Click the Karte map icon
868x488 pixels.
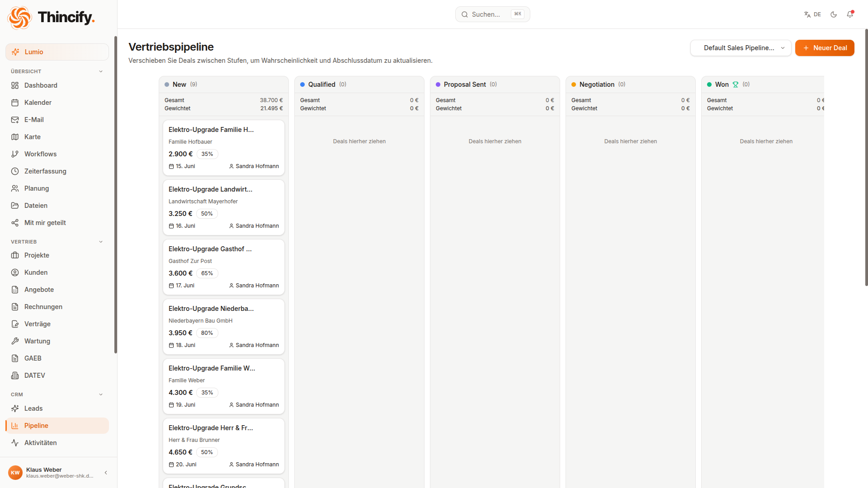coord(15,137)
